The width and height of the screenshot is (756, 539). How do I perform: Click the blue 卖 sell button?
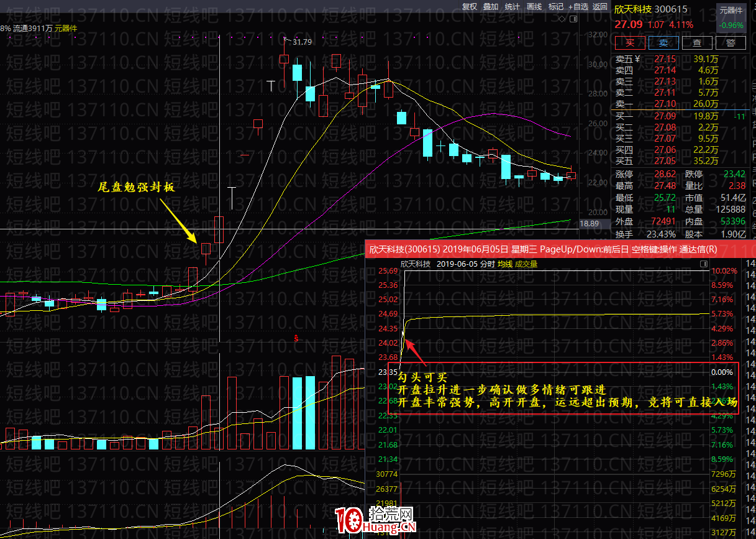663,43
